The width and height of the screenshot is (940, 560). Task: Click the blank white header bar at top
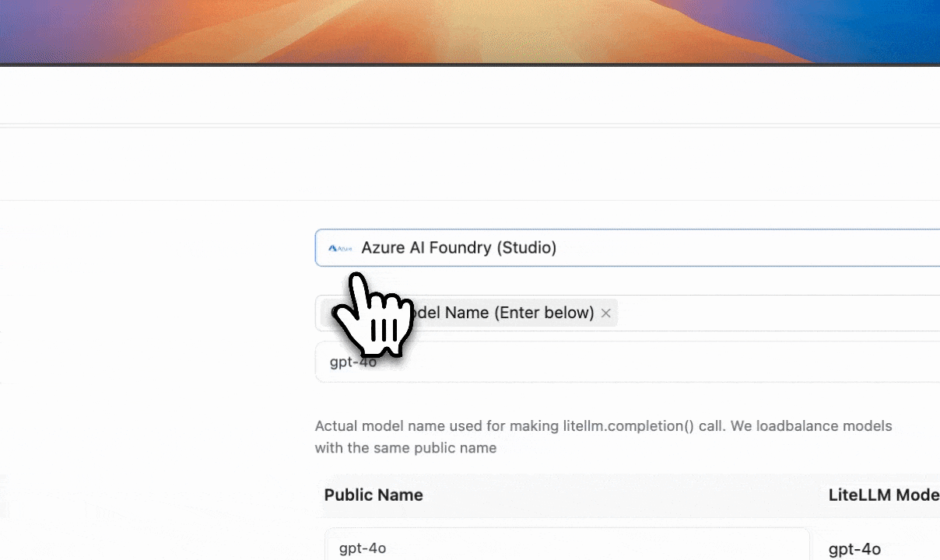pyautogui.click(x=467, y=95)
